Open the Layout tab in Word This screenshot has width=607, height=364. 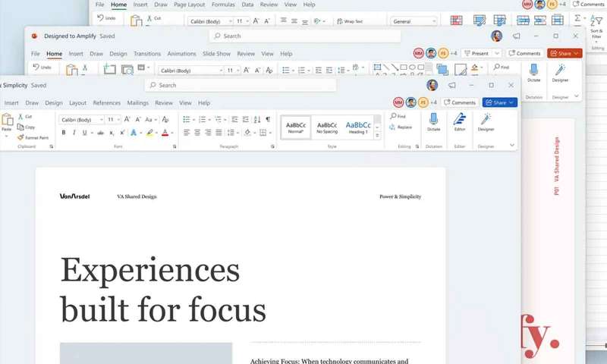tap(78, 103)
